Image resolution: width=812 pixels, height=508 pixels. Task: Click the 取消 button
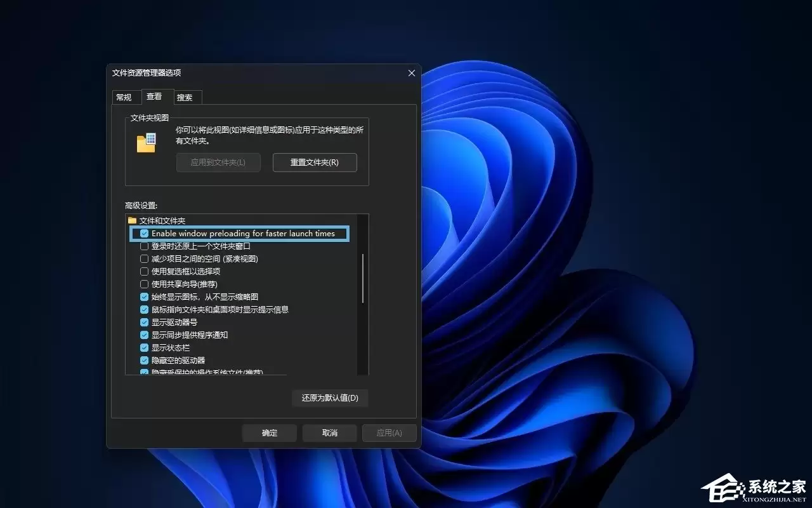(329, 432)
